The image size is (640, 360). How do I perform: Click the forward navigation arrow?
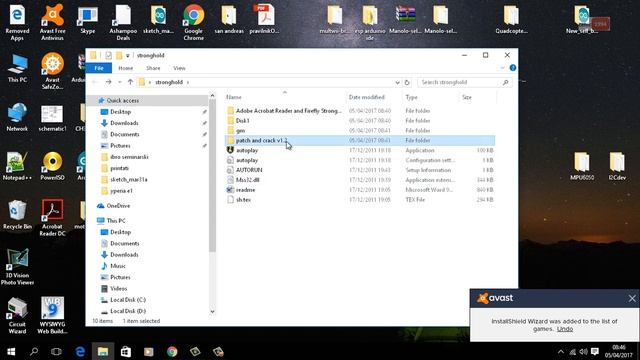click(109, 82)
